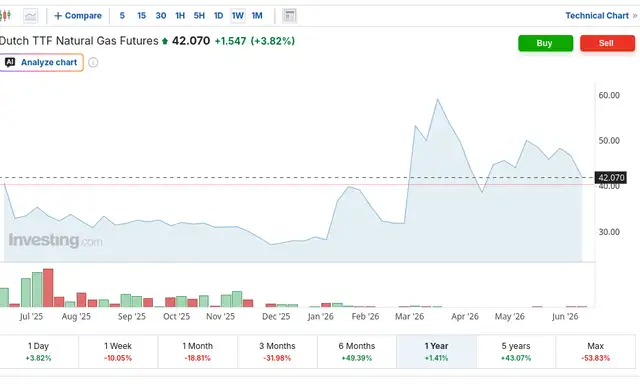Image resolution: width=640 pixels, height=384 pixels.
Task: Click the 50.00 price axis label
Action: [609, 140]
